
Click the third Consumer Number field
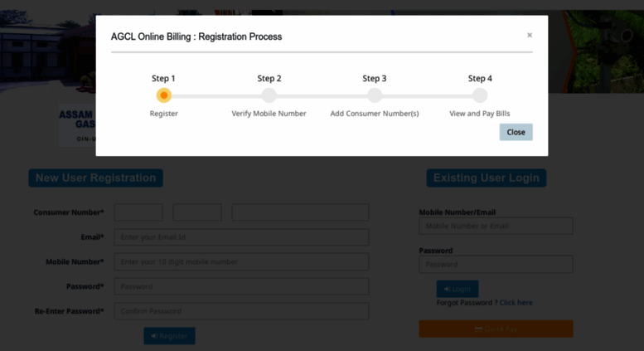pos(300,212)
